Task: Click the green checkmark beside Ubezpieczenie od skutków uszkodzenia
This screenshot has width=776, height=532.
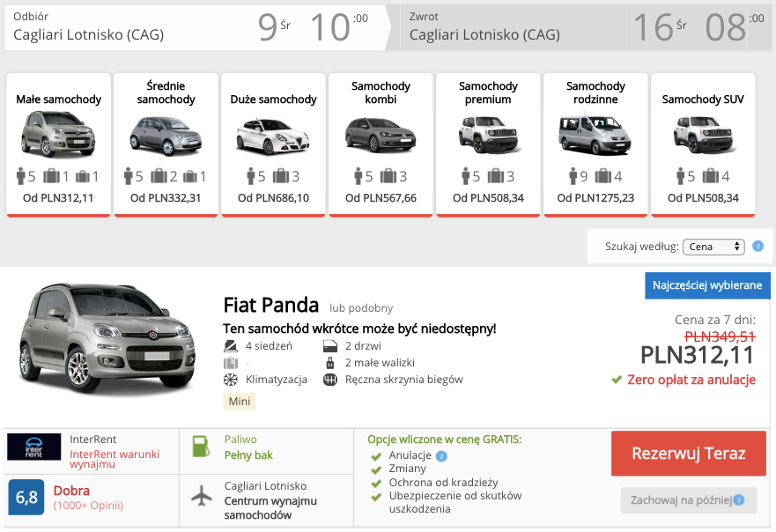Action: tap(376, 497)
